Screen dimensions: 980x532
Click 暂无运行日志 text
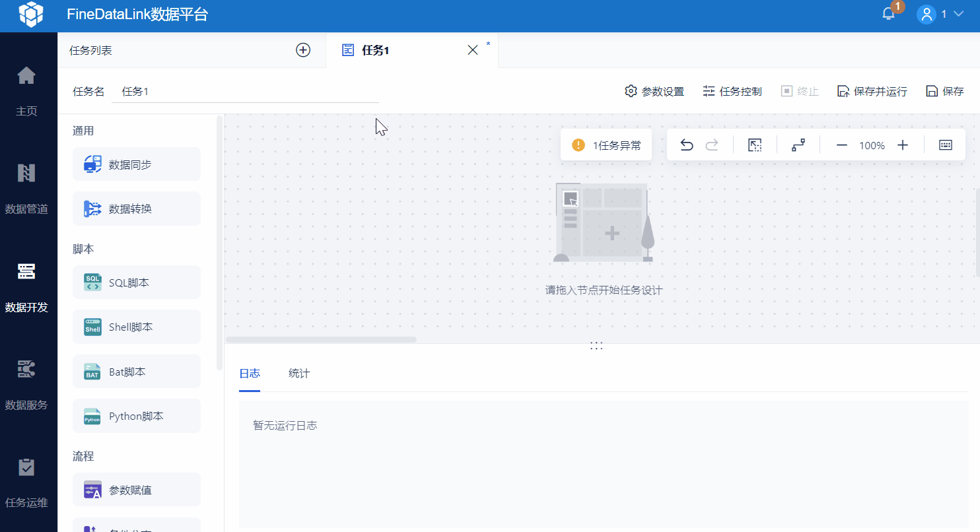pyautogui.click(x=285, y=426)
